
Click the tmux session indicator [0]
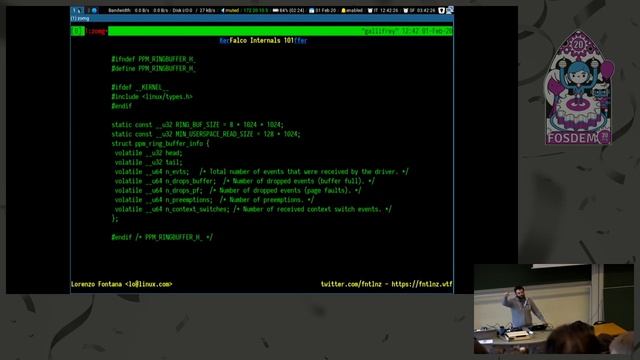tap(77, 31)
